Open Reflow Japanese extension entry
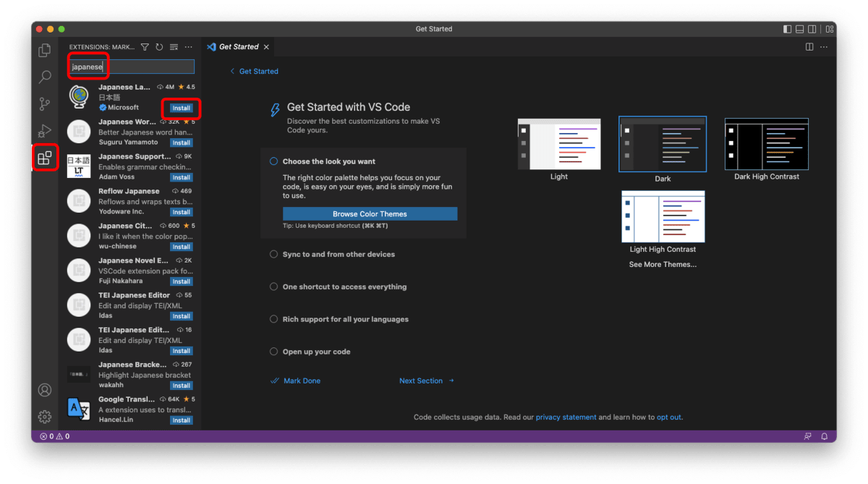The width and height of the screenshot is (868, 484). coord(130,201)
